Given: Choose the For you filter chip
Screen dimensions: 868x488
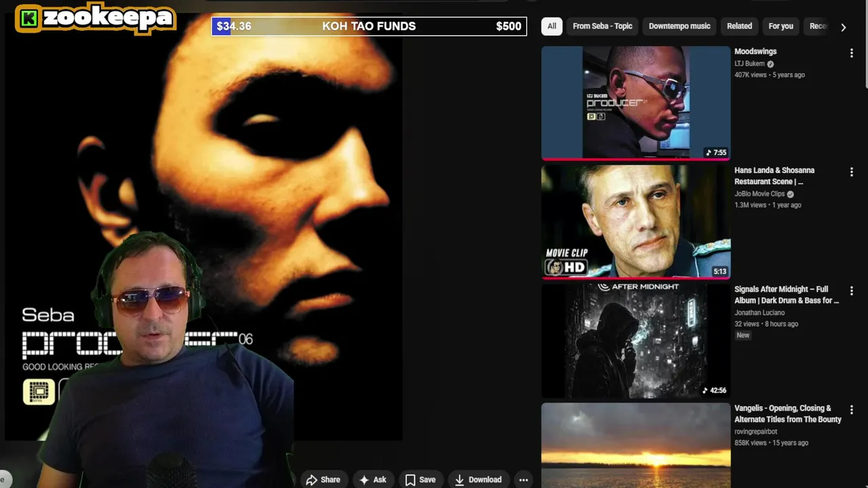Looking at the screenshot, I should 781,26.
